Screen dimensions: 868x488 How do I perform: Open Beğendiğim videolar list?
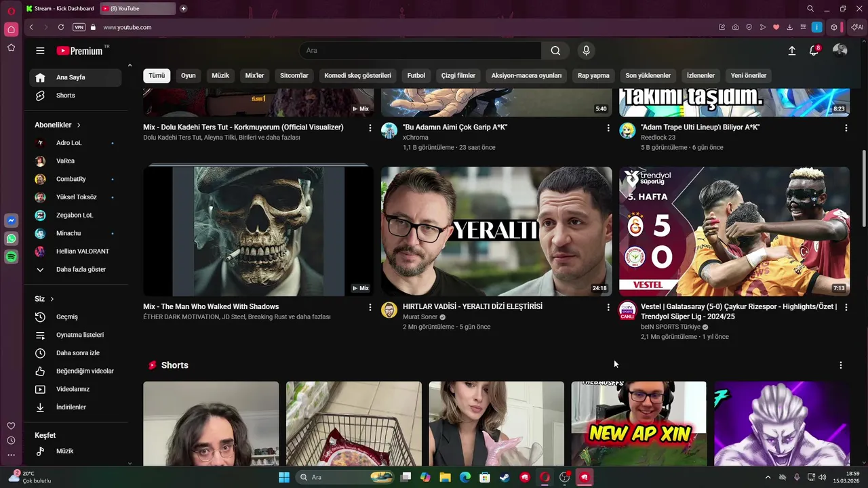pyautogui.click(x=75, y=371)
